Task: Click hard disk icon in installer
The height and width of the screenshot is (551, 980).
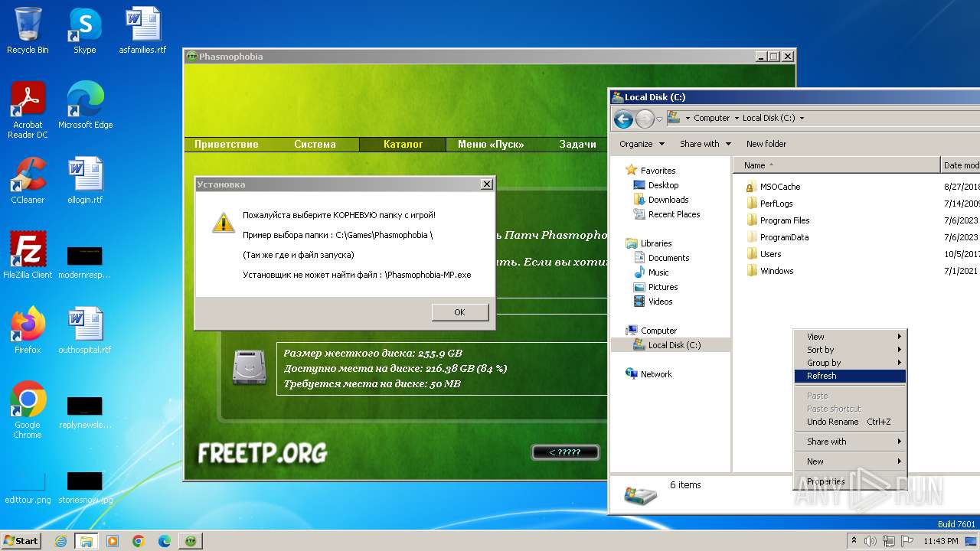Action: point(249,367)
